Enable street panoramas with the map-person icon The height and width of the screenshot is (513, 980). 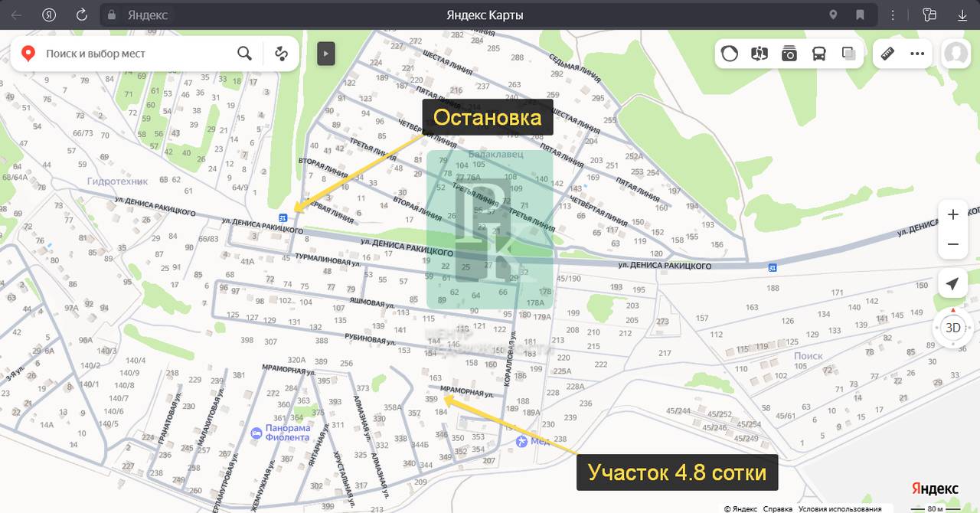tap(759, 54)
